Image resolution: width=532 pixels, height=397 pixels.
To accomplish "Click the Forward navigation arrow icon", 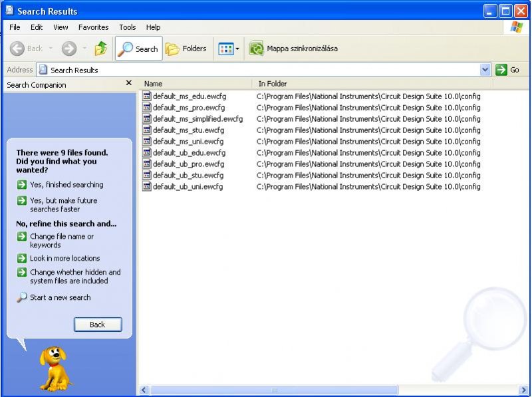I will pos(69,49).
